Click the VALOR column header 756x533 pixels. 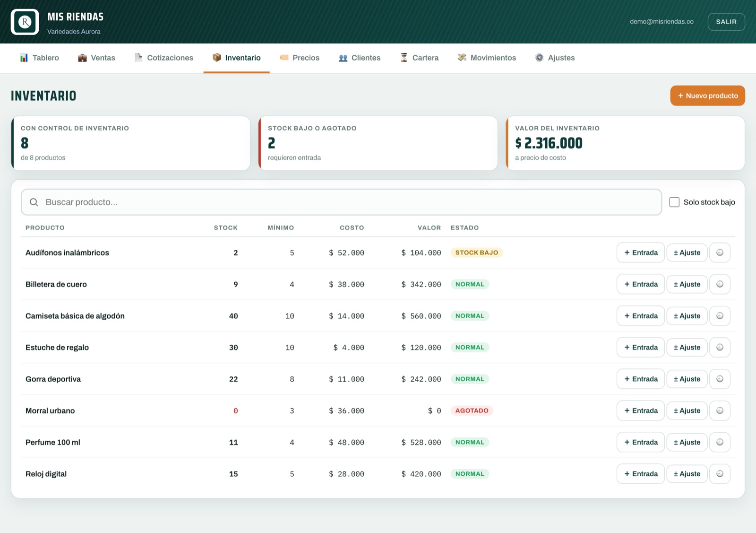[x=429, y=227]
